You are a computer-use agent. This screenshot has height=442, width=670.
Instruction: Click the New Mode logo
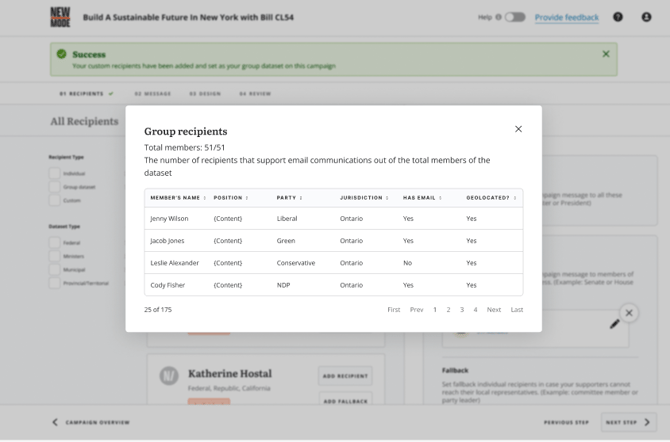click(60, 17)
